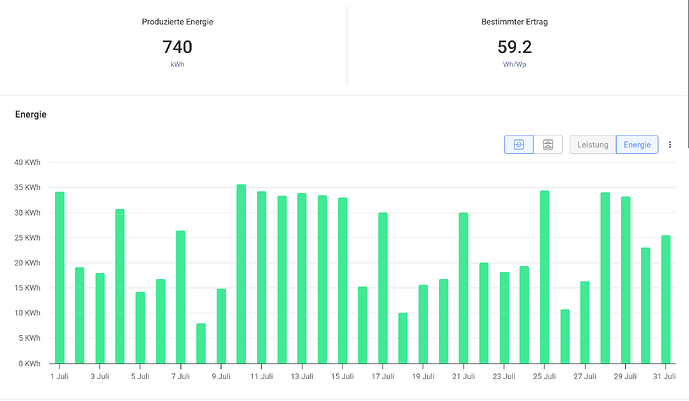689x401 pixels.
Task: Click the page scrollbar on right edge
Action: pos(688,74)
